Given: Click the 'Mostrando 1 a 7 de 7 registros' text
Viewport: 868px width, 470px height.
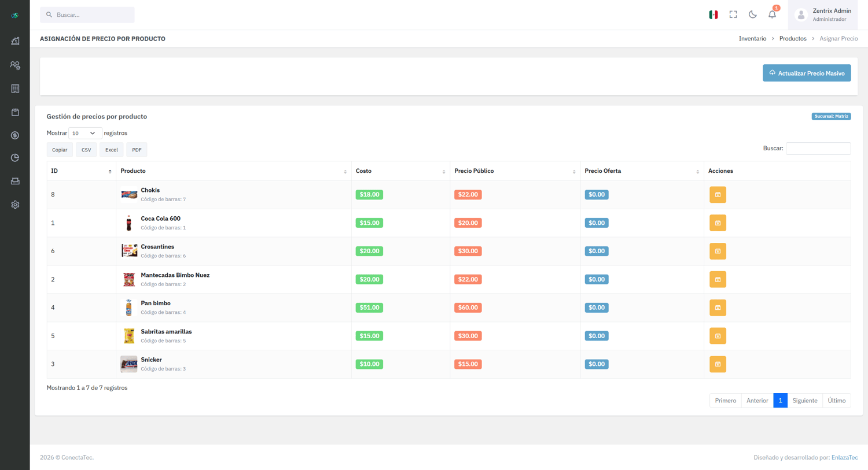Looking at the screenshot, I should pyautogui.click(x=87, y=388).
